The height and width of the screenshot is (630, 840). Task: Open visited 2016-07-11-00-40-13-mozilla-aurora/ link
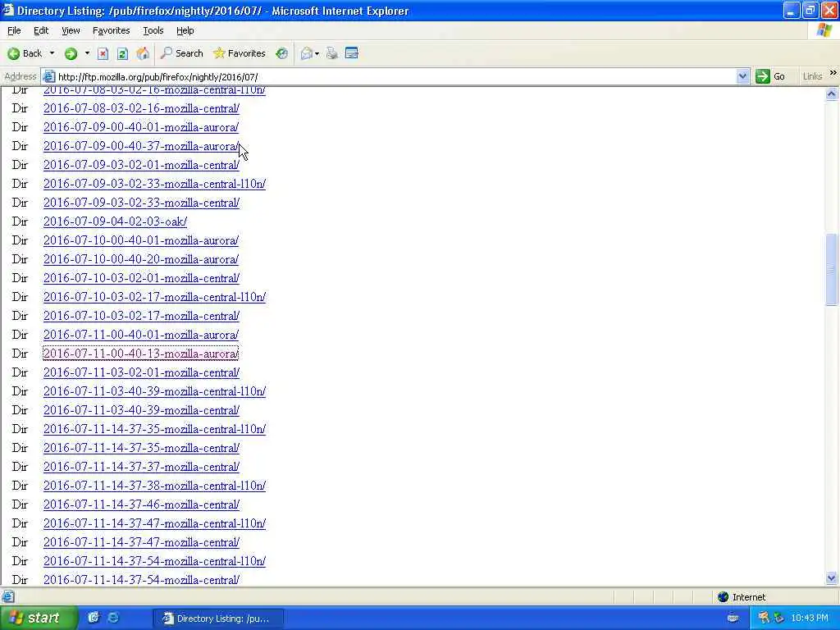(140, 354)
